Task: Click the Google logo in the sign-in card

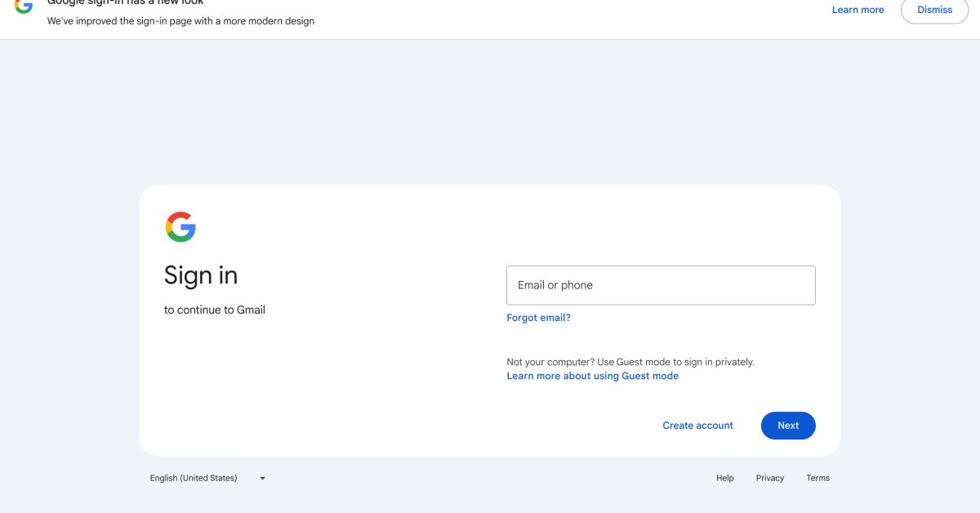Action: point(180,227)
